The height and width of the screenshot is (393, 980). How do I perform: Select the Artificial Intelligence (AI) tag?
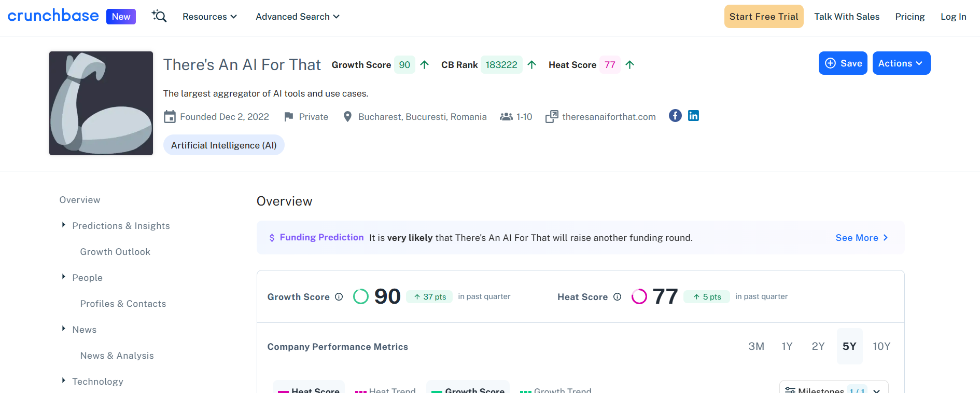click(224, 145)
